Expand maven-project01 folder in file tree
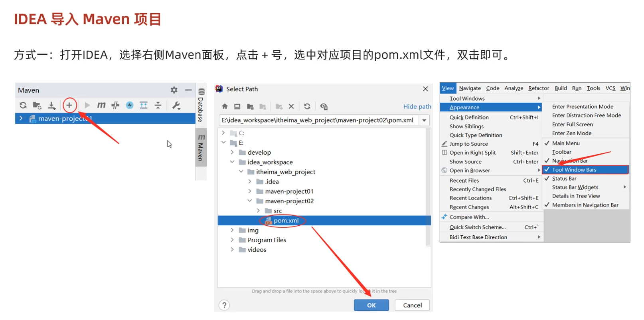This screenshot has width=644, height=320. coord(250,191)
